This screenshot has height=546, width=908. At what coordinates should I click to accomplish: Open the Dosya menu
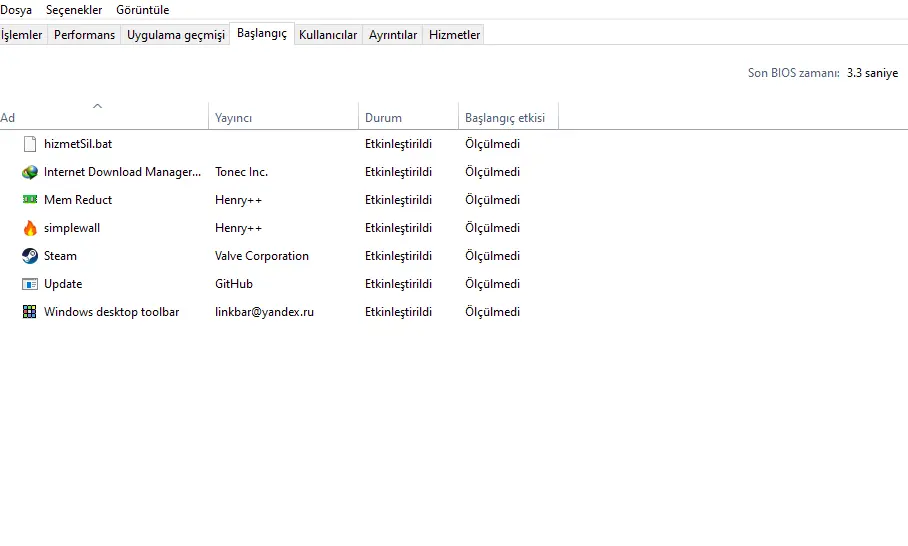point(16,10)
